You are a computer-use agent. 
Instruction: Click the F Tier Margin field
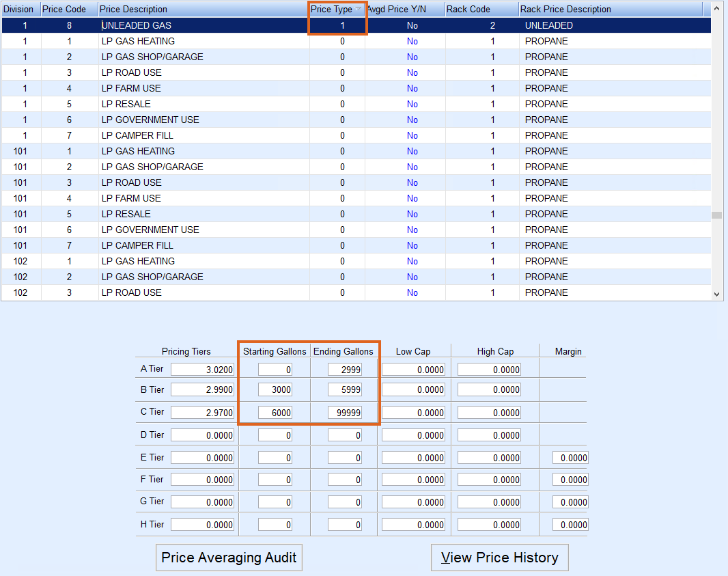570,480
